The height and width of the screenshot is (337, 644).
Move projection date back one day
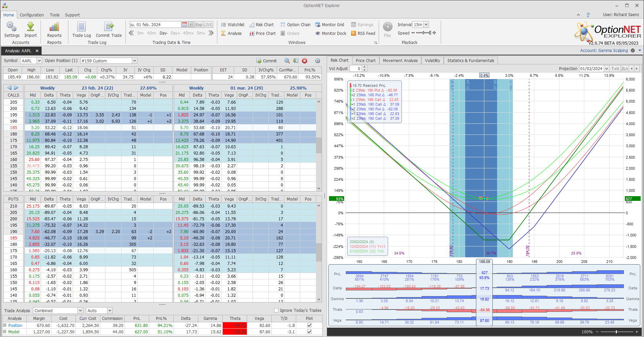click(x=632, y=68)
